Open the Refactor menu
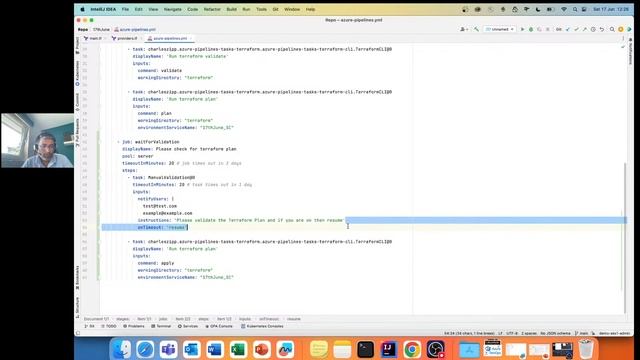640x360 pixels. point(212,9)
